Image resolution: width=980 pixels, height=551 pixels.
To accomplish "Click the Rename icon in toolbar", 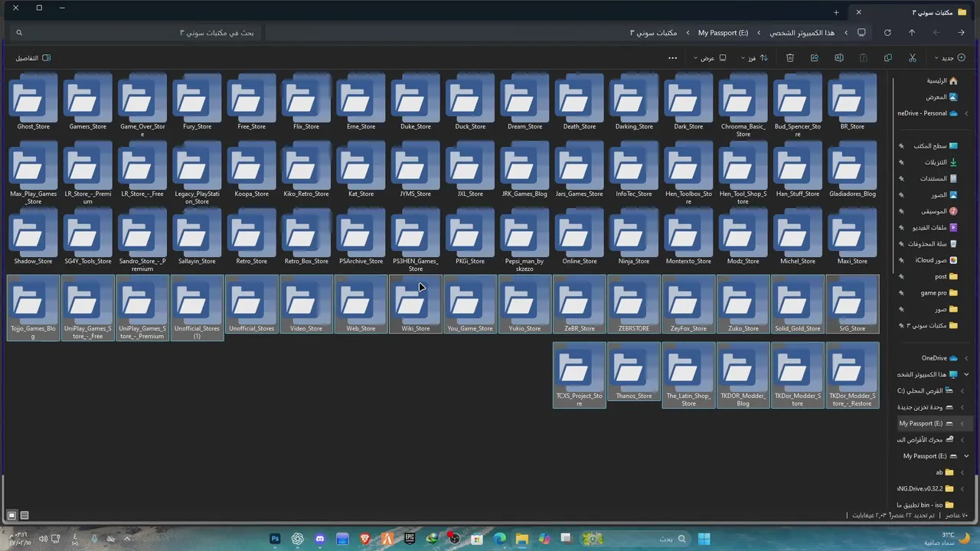I will 839,58.
